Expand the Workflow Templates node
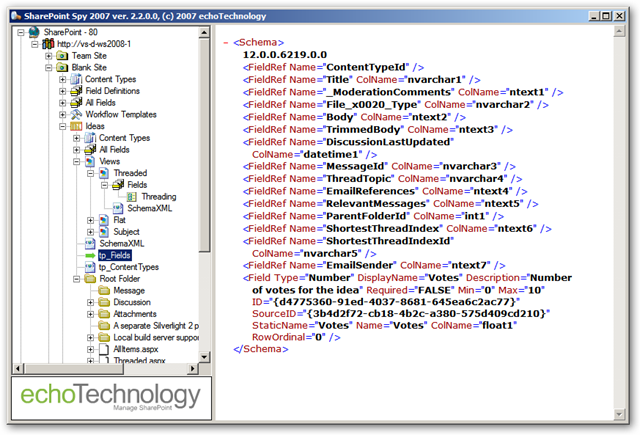The width and height of the screenshot is (640, 435). (62, 115)
